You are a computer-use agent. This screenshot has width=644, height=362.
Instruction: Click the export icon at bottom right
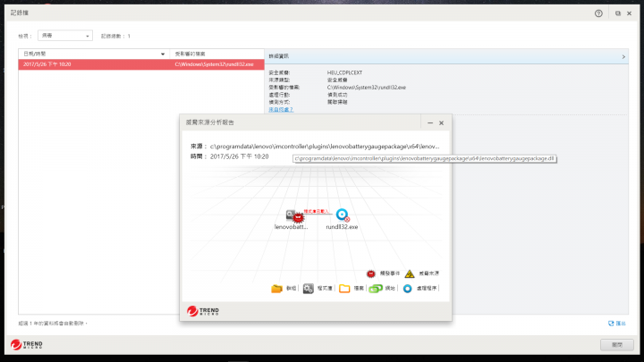[x=611, y=324]
